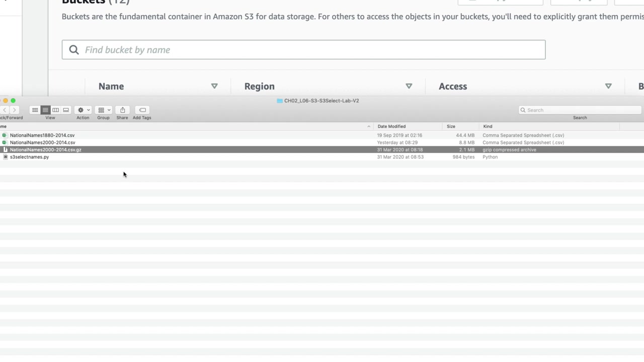644x362 pixels.
Task: Click the Add Tags icon in Finder
Action: tap(142, 110)
